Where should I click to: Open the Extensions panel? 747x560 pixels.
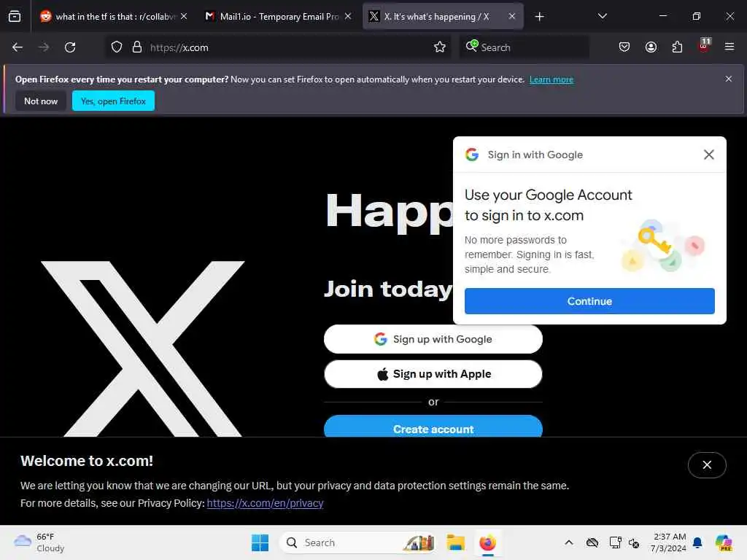677,47
